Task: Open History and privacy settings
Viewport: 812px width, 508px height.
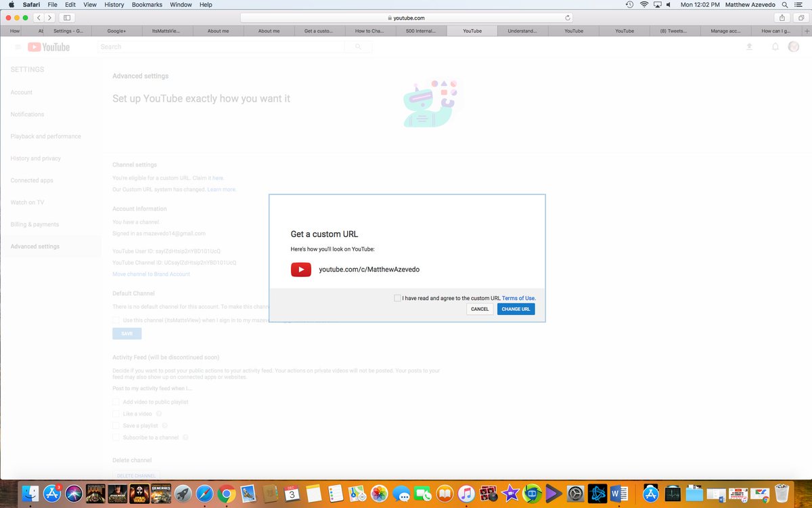Action: [35, 158]
